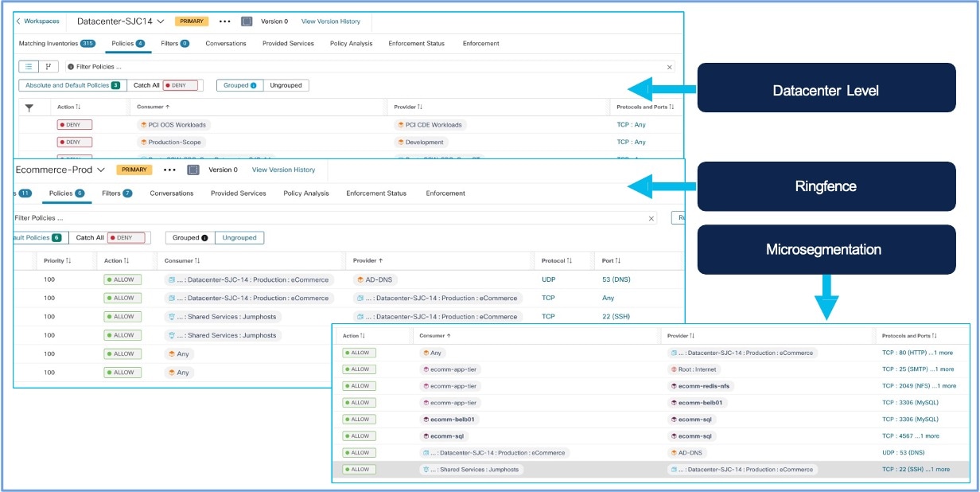The height and width of the screenshot is (492, 980).
Task: Select the highlighted Shared Services : Jumphosts row
Action: coord(651,470)
